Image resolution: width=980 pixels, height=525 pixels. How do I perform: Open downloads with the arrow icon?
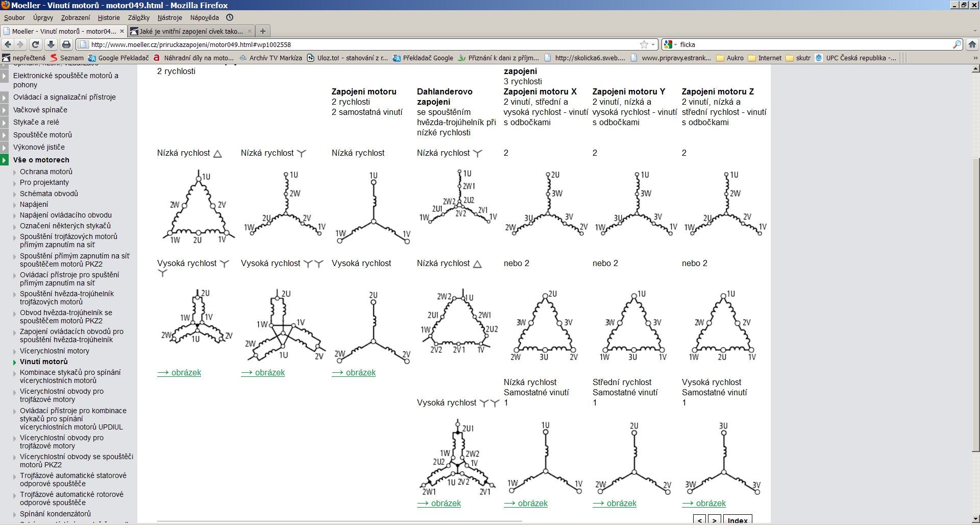[51, 44]
